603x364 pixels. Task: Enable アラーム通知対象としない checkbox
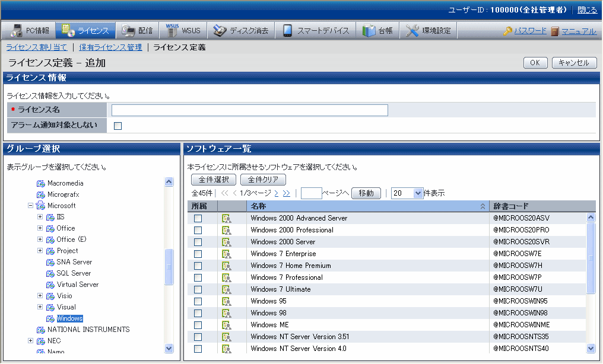coord(118,126)
